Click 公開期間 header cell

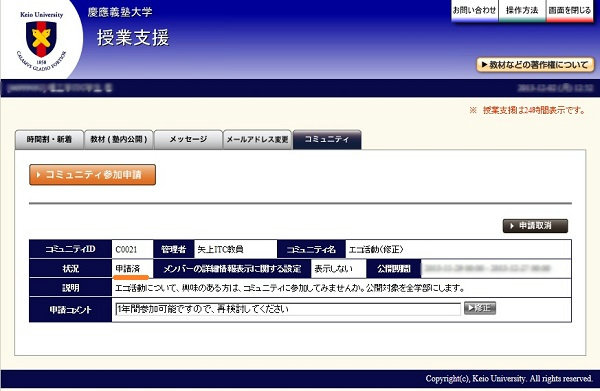point(394,269)
